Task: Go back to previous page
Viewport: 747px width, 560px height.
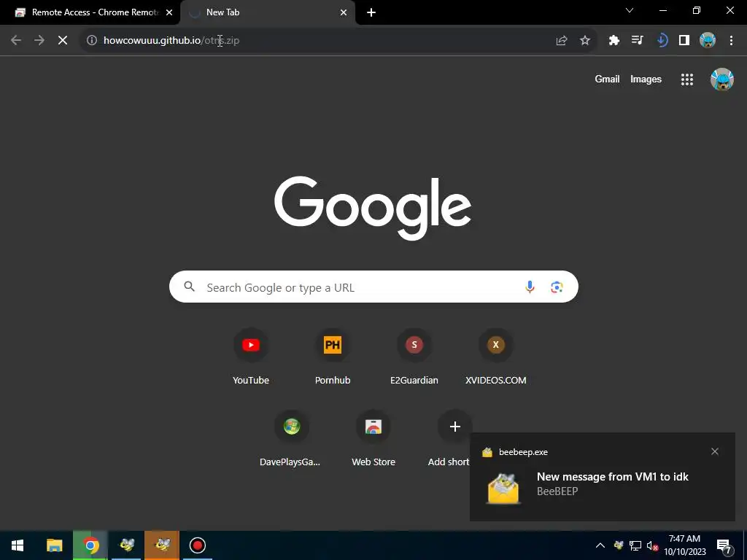Action: [x=16, y=41]
